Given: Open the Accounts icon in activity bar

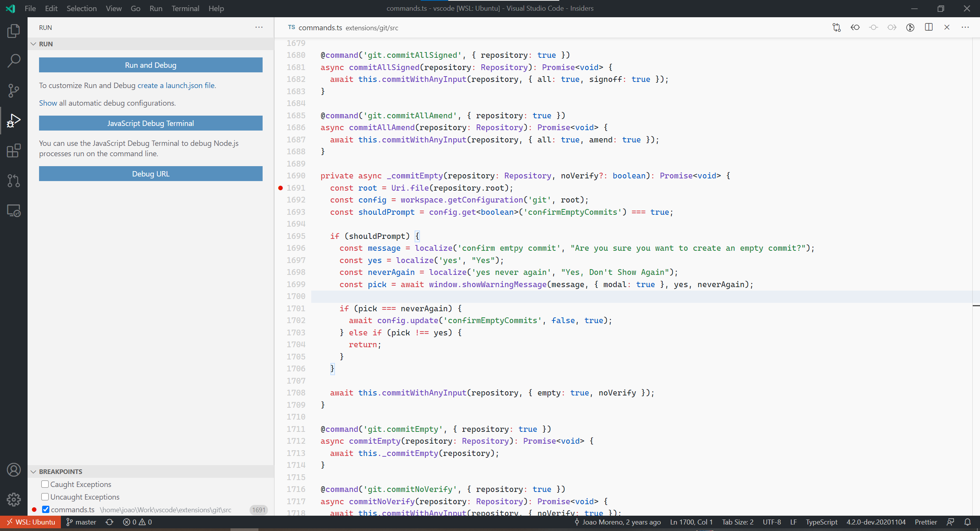Looking at the screenshot, I should pyautogui.click(x=14, y=470).
